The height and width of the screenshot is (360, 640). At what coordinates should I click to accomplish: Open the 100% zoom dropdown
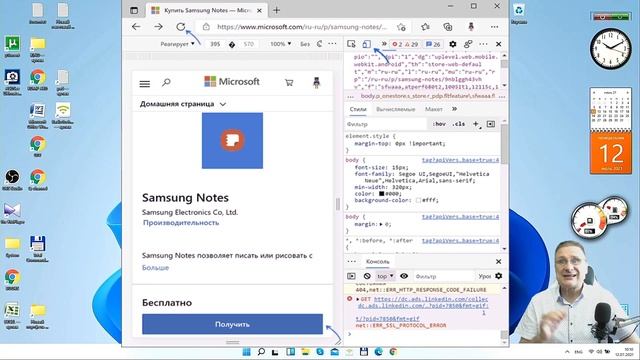click(280, 44)
